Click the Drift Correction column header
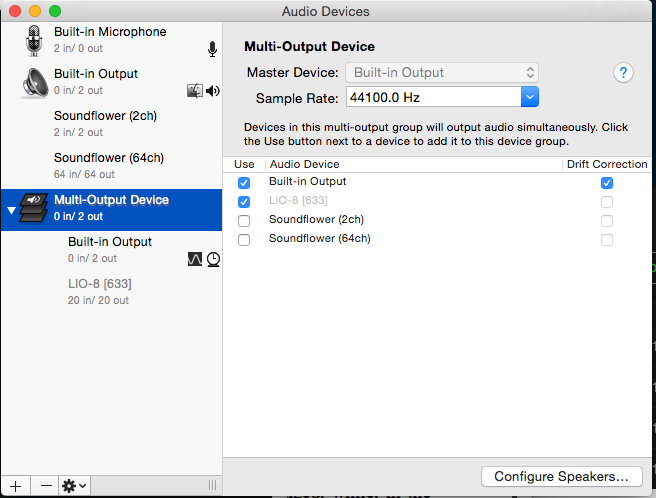 pyautogui.click(x=606, y=164)
